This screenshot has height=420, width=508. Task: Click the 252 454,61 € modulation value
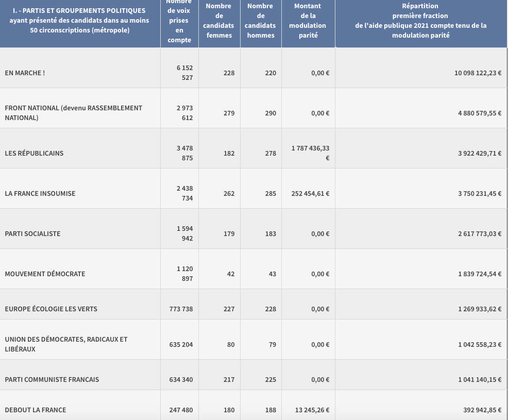pyautogui.click(x=310, y=194)
